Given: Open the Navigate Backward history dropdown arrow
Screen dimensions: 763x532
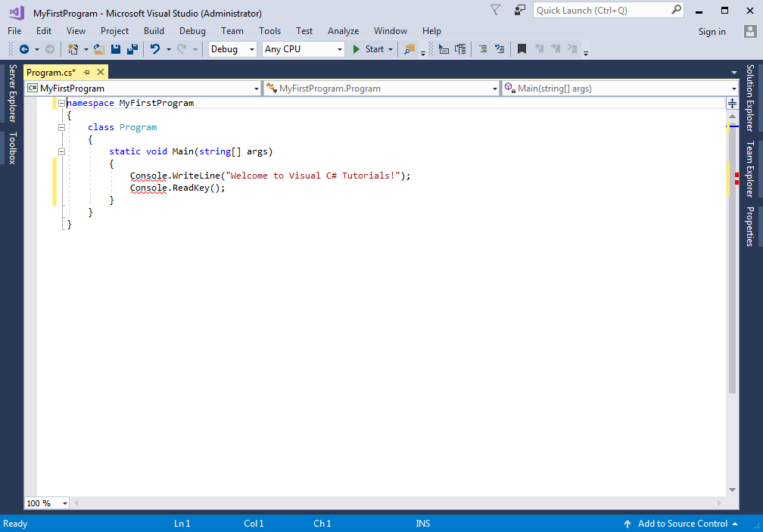Looking at the screenshot, I should [36, 50].
